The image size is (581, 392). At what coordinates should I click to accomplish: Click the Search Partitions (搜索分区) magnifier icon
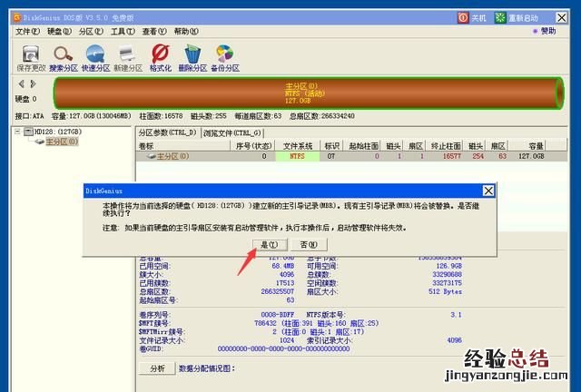pos(63,57)
